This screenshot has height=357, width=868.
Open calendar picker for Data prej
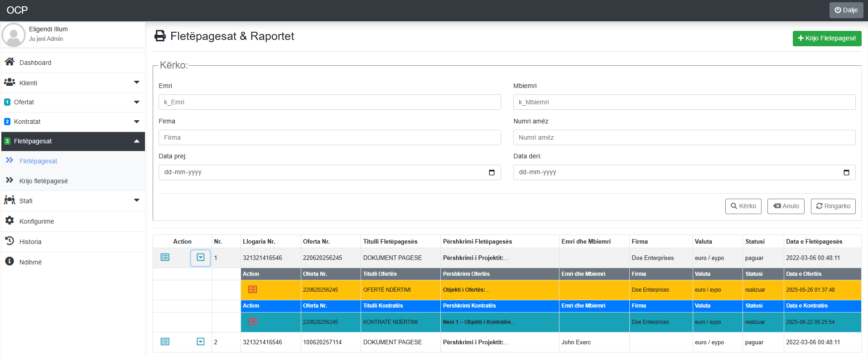pyautogui.click(x=492, y=172)
